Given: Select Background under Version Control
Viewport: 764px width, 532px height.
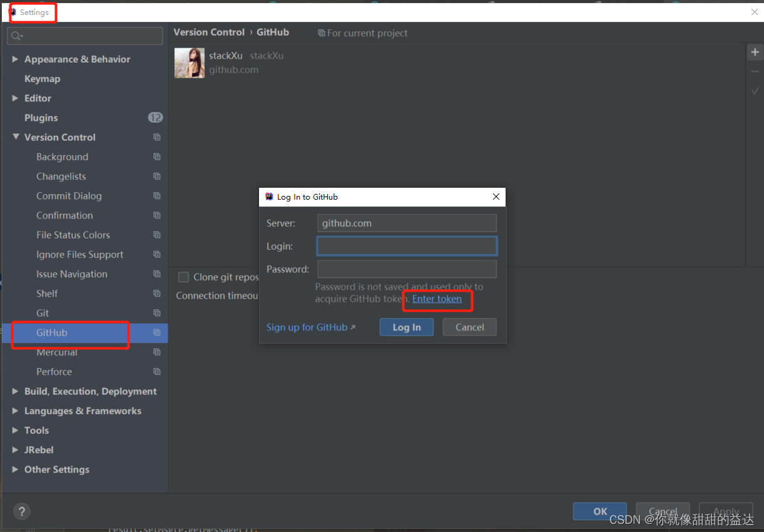Looking at the screenshot, I should pos(62,156).
